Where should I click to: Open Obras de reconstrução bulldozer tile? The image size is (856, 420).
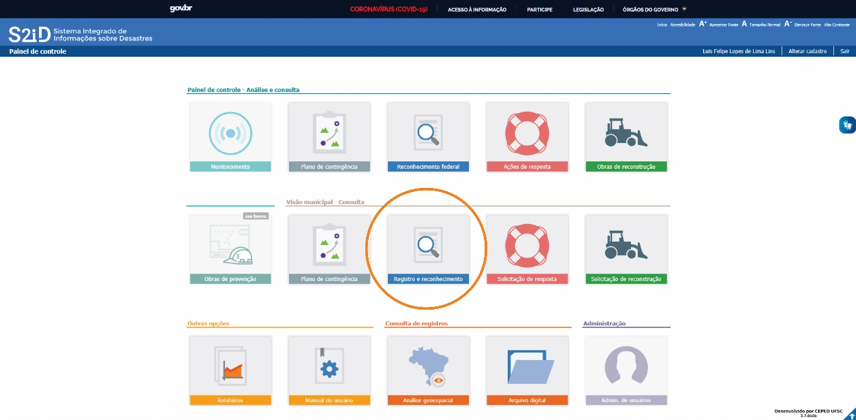click(x=626, y=133)
